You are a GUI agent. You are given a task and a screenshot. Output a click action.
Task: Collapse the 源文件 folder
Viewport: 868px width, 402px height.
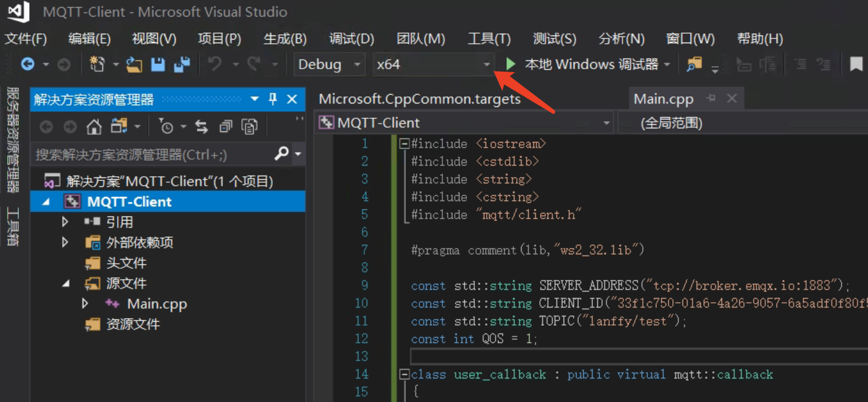(66, 284)
